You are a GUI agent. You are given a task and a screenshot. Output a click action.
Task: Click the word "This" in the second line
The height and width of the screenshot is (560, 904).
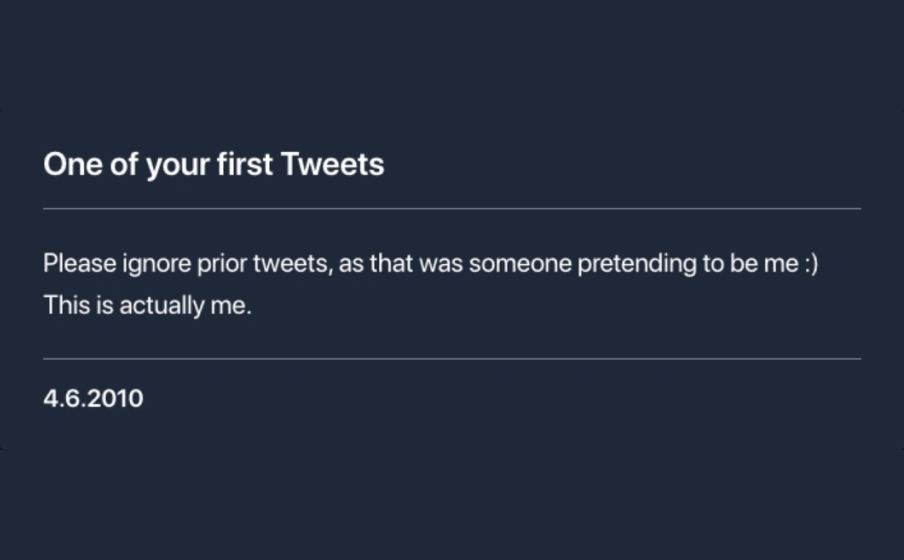pos(67,306)
